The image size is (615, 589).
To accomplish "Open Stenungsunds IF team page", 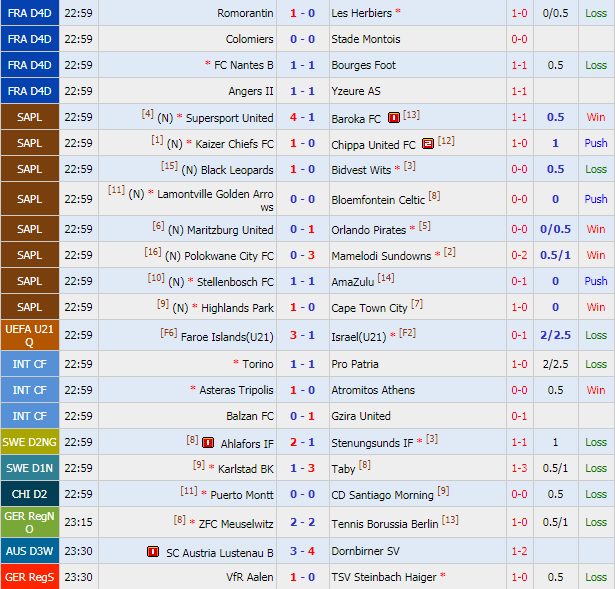I will [372, 443].
